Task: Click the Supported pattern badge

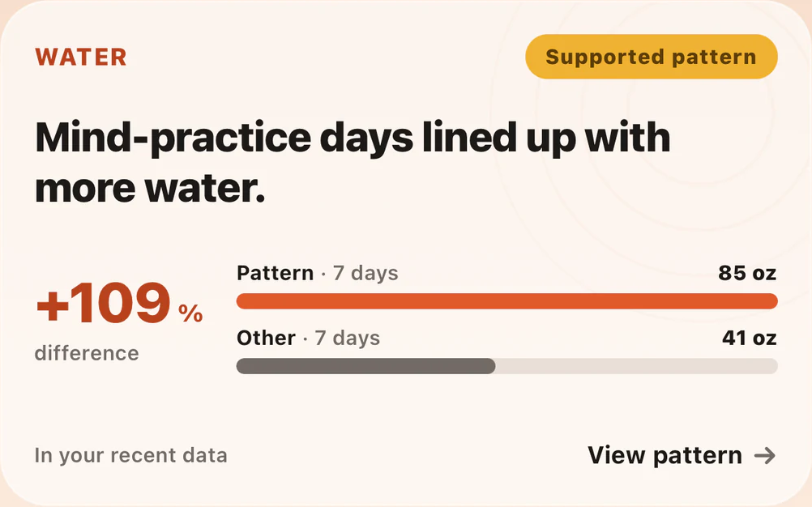Action: click(x=652, y=57)
